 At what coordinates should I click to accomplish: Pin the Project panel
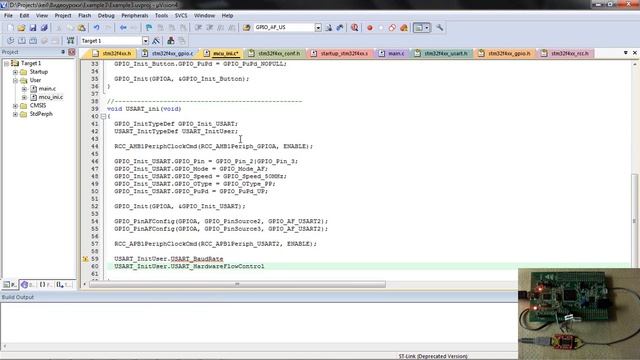(63, 52)
